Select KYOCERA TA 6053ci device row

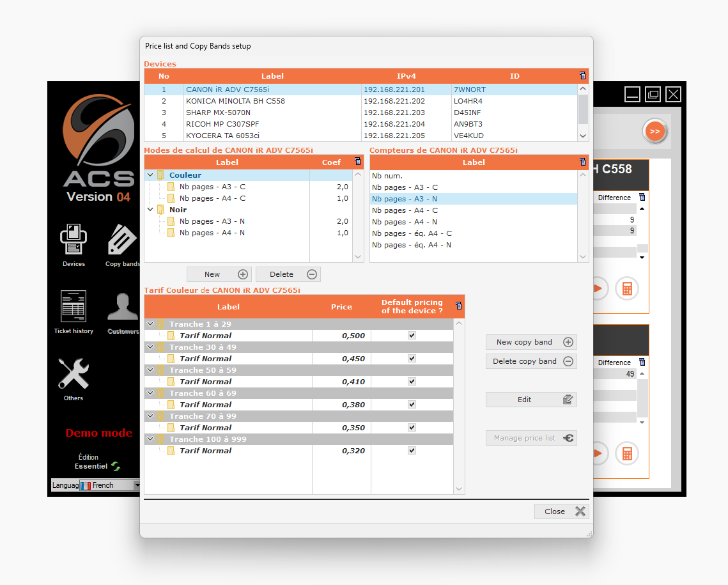360,136
